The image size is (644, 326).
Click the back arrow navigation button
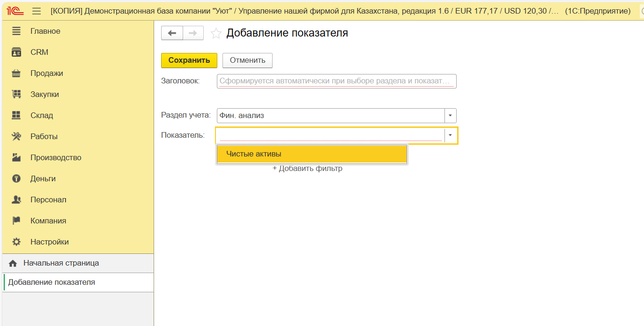coord(172,33)
